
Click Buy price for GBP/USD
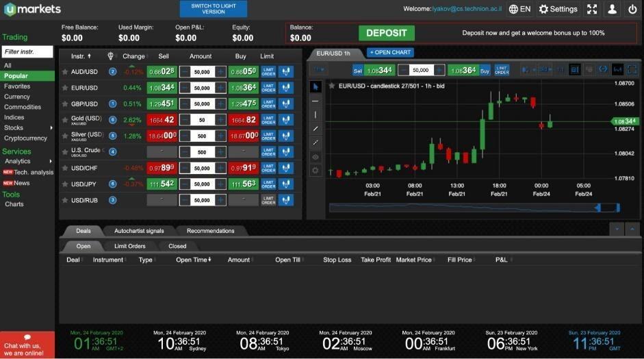[x=244, y=103]
